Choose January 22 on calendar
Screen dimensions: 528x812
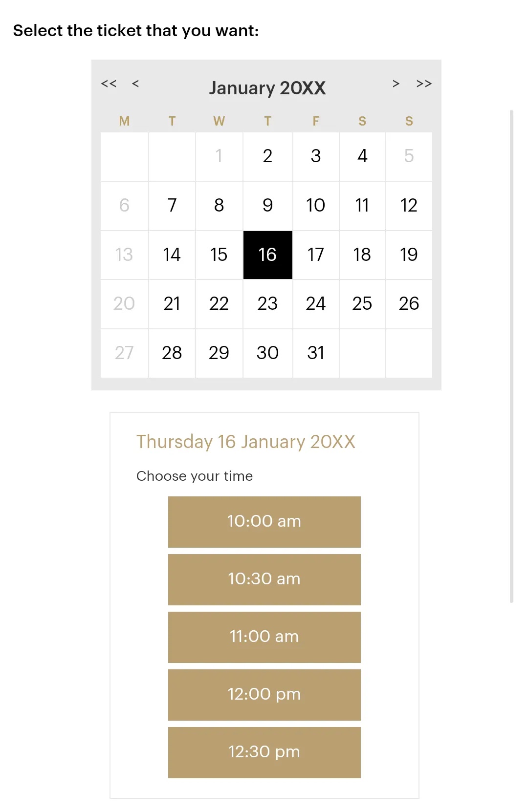219,304
